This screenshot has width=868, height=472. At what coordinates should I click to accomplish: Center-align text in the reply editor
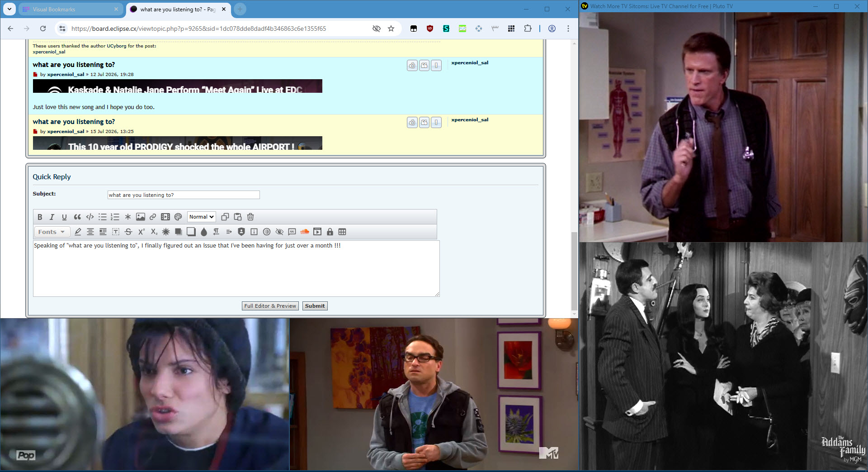coord(90,232)
